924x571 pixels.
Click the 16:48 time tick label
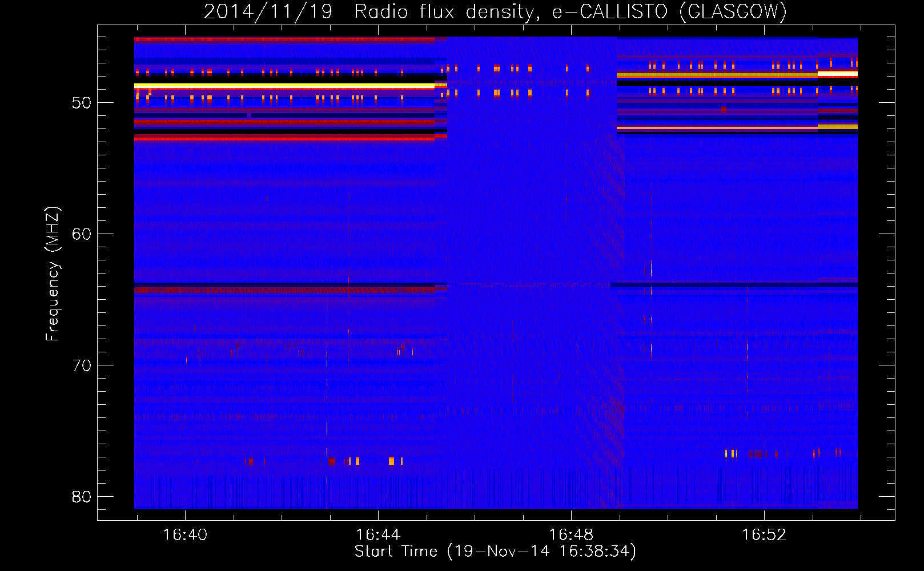coord(571,535)
